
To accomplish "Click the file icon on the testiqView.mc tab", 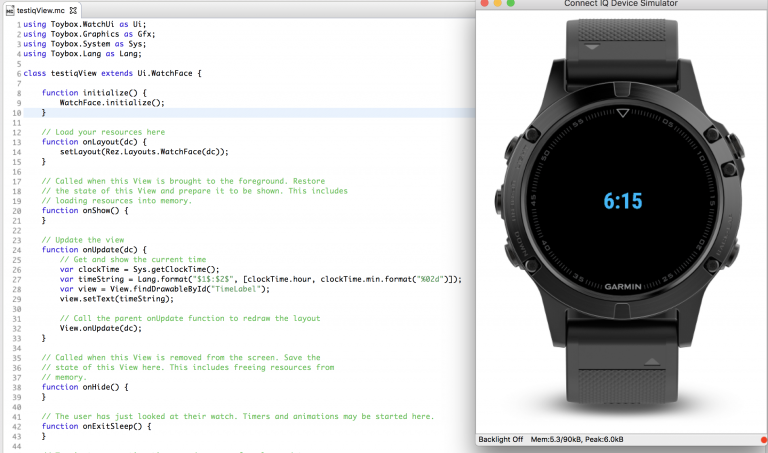I will pyautogui.click(x=10, y=11).
